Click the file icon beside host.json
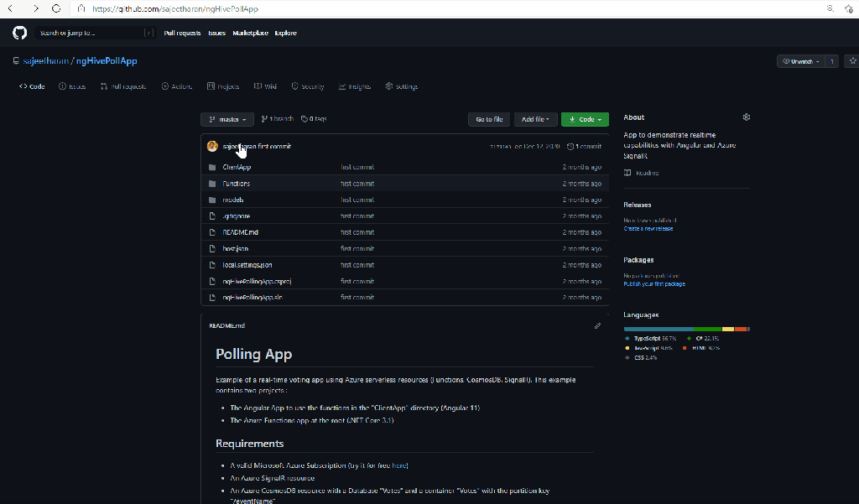This screenshot has height=504, width=859. pos(212,249)
